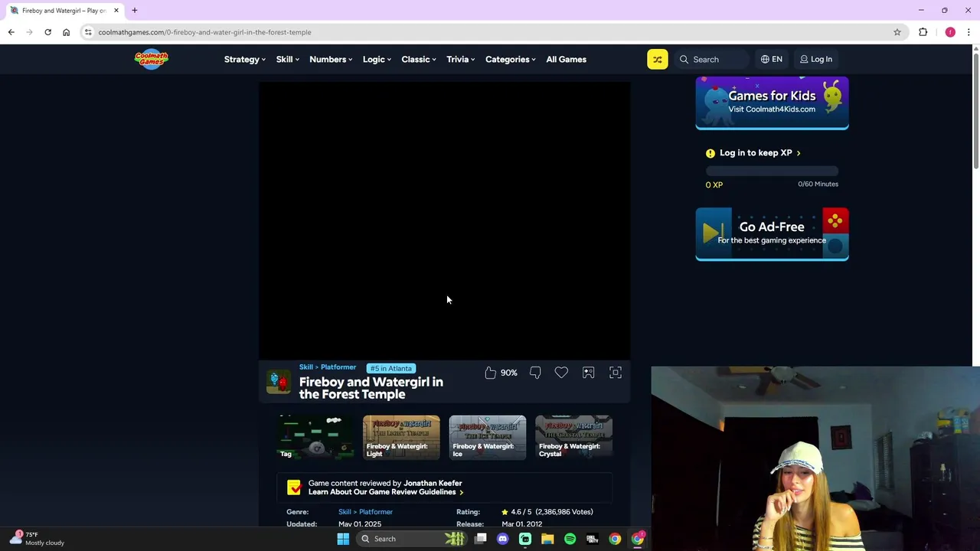
Task: Click the 0/60 Minutes text
Action: coord(818,184)
